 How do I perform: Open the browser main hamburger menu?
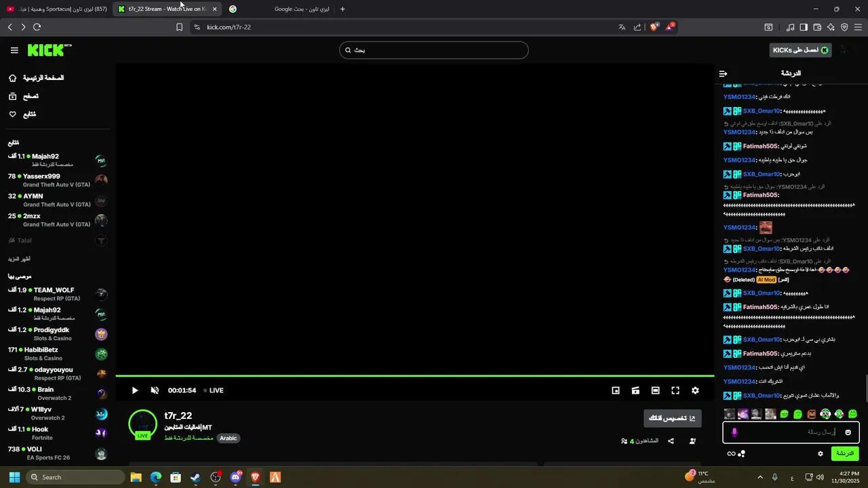tap(858, 27)
